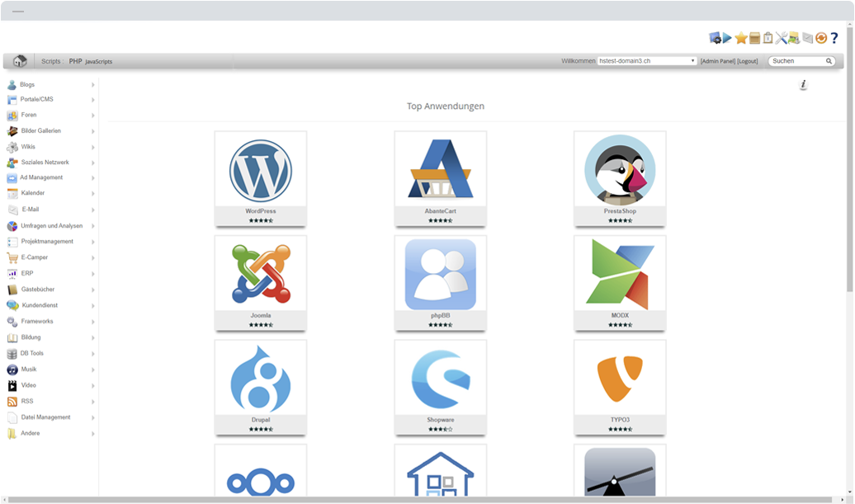
Task: Open the grey envelope email settings icon
Action: (808, 38)
